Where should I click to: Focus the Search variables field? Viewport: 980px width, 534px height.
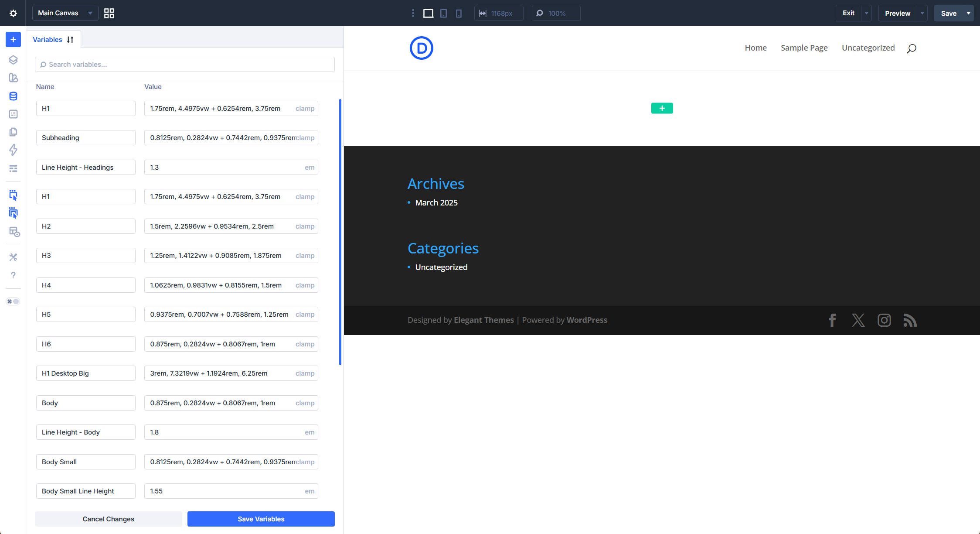[185, 65]
